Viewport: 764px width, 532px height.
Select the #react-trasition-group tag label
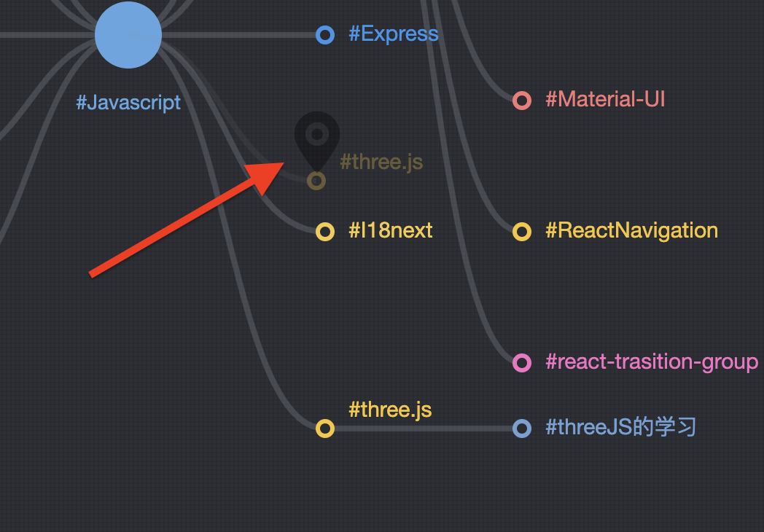click(652, 362)
